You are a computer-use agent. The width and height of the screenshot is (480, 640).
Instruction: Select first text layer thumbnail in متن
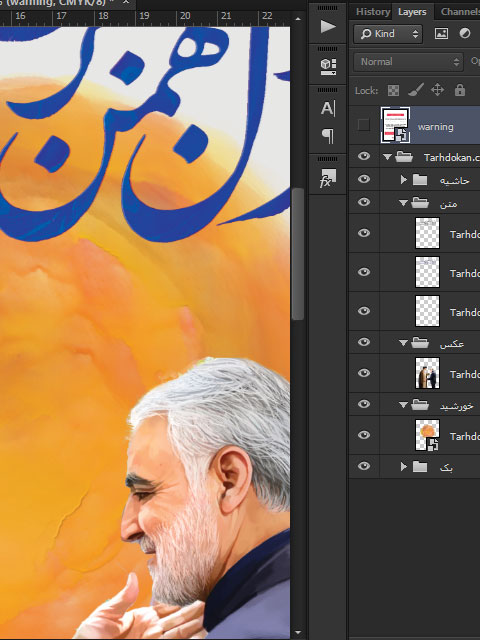427,233
